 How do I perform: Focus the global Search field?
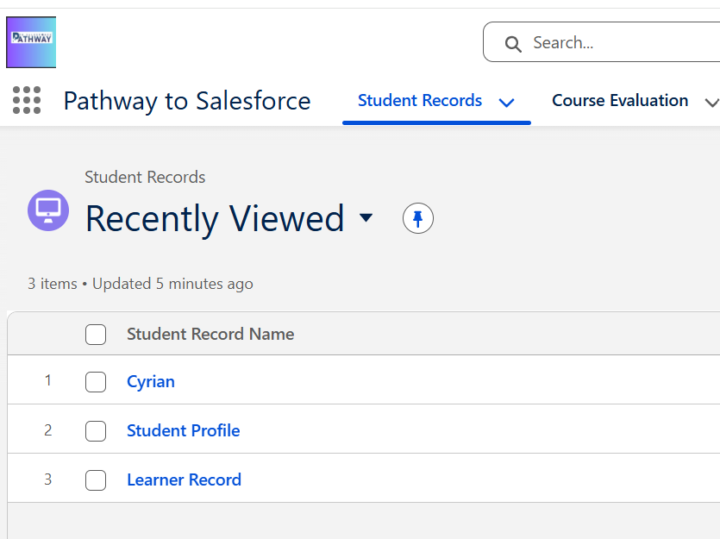(x=602, y=42)
